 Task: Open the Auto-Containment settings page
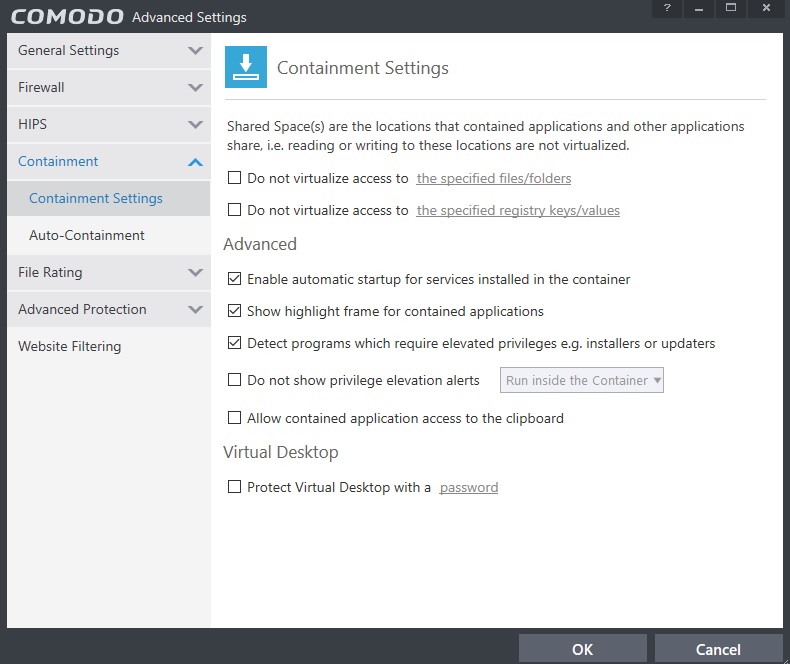click(87, 236)
